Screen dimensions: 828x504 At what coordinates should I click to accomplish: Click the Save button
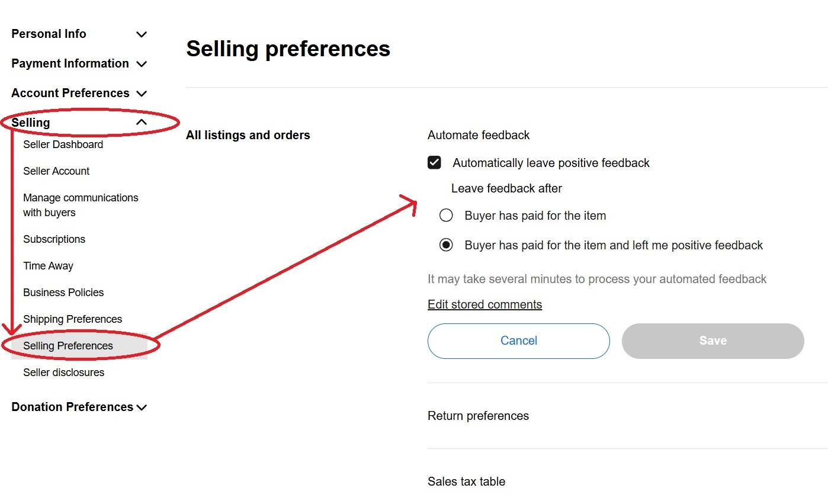coord(713,341)
